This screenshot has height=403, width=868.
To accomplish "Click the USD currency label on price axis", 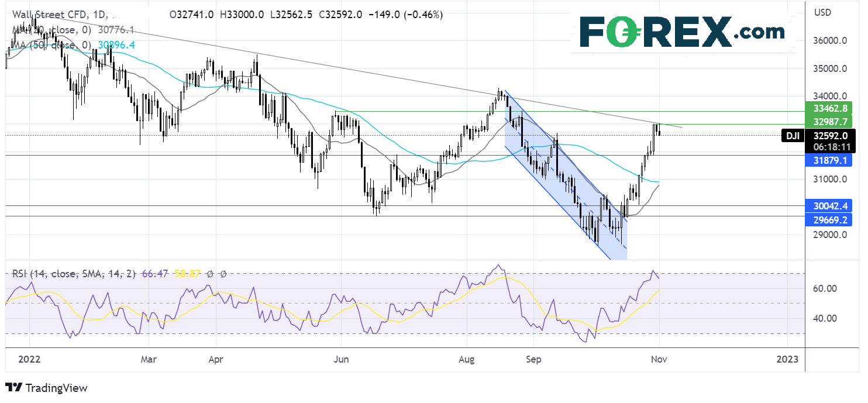I will 822,12.
